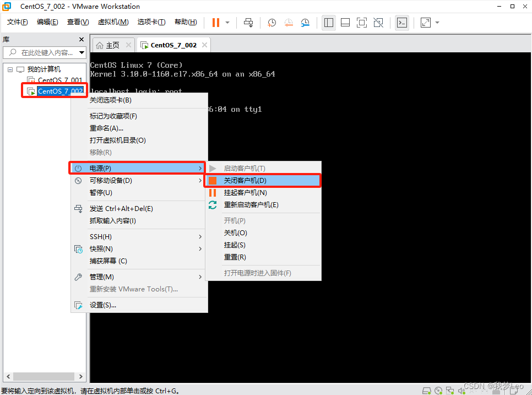The height and width of the screenshot is (395, 532).
Task: Choose 打开虚拟机目录(O) menu entry
Action: (139, 140)
